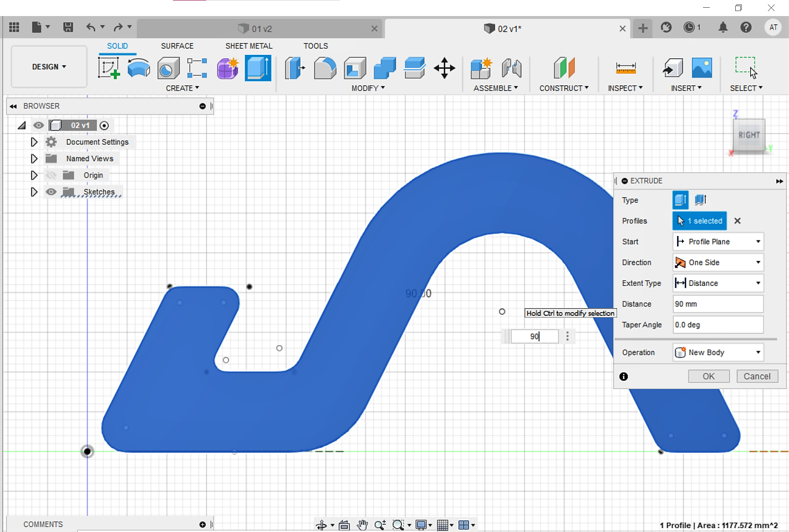Select the Measure tool
This screenshot has width=789, height=532.
[x=626, y=68]
